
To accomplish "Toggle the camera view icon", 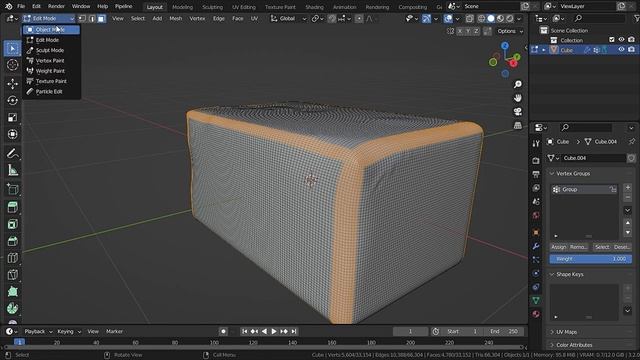I will [x=518, y=111].
